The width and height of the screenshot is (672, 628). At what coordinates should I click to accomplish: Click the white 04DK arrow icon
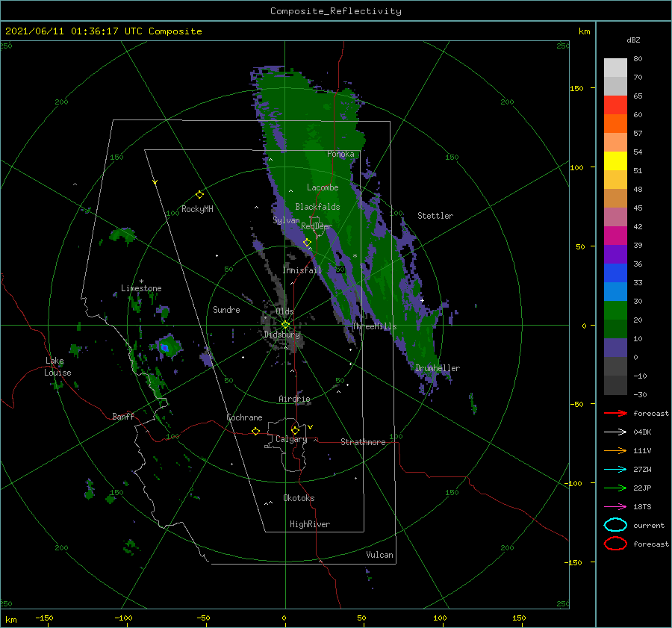pyautogui.click(x=615, y=432)
